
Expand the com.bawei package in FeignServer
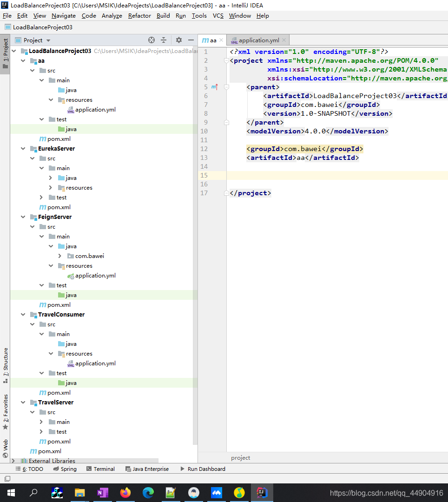pyautogui.click(x=60, y=256)
